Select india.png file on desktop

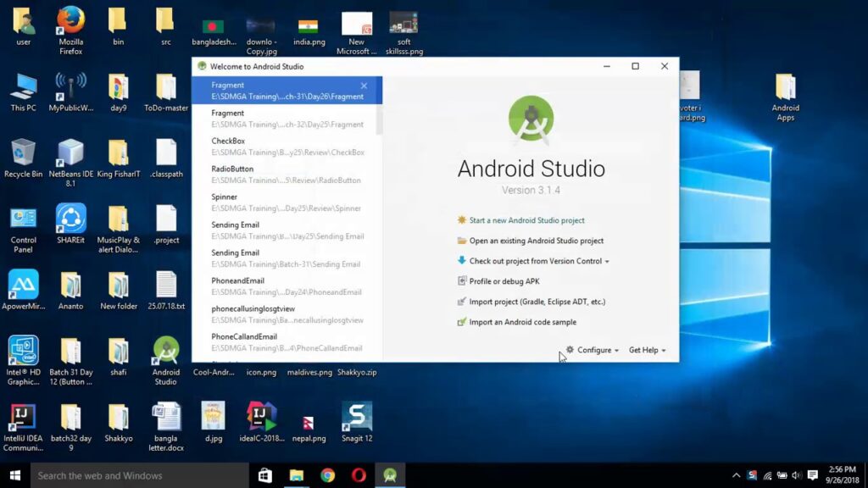point(309,32)
